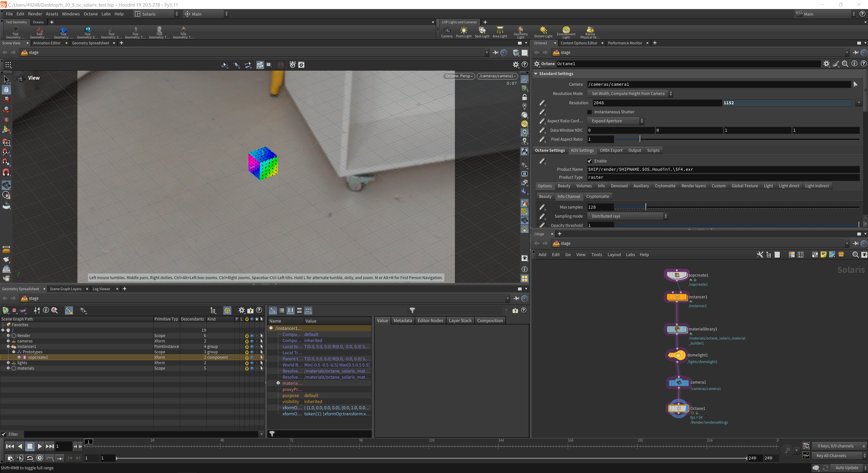The image size is (868, 473).
Task: Toggle activation for sopcreate1 prim
Action: click(x=247, y=357)
